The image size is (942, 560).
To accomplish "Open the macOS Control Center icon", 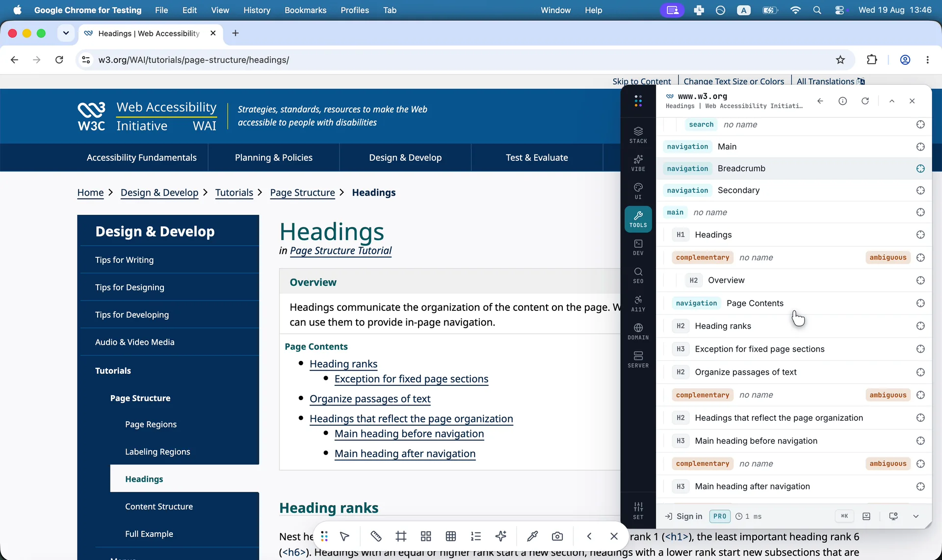I will [839, 10].
